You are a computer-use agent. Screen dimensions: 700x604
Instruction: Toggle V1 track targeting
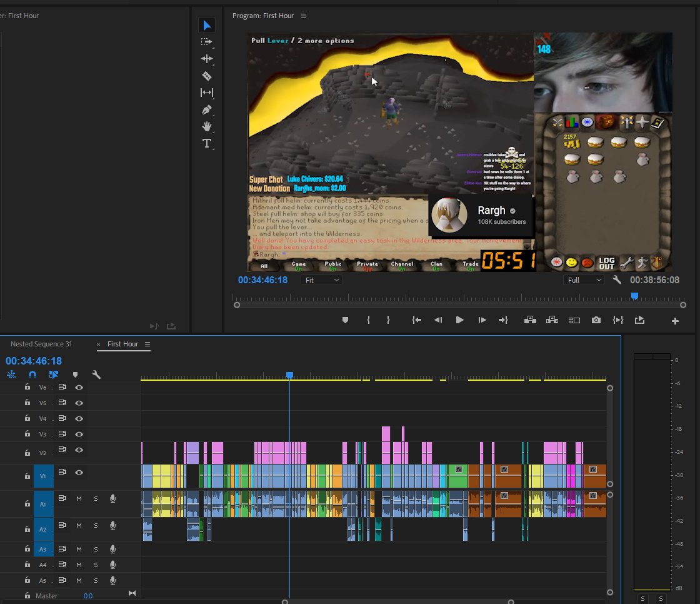pyautogui.click(x=43, y=476)
